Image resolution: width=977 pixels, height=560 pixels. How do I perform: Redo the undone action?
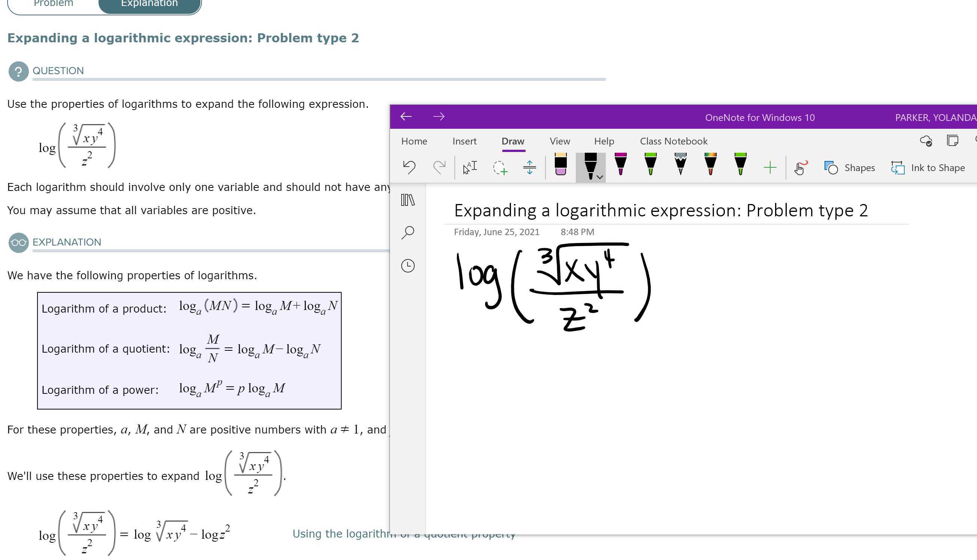click(440, 165)
